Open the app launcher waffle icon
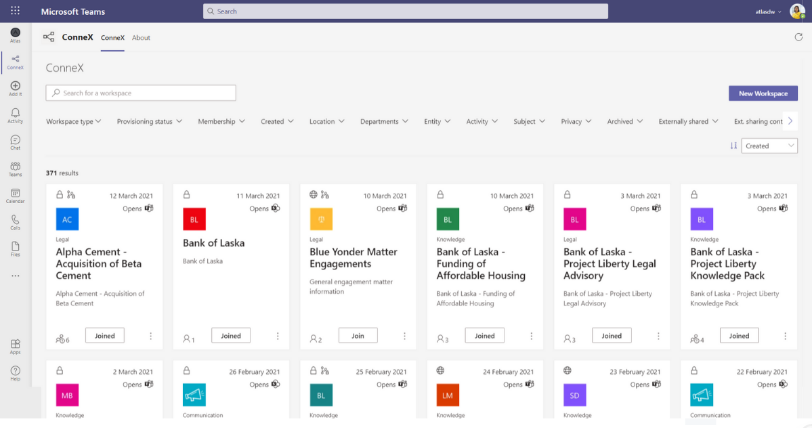The width and height of the screenshot is (812, 428). [x=15, y=10]
